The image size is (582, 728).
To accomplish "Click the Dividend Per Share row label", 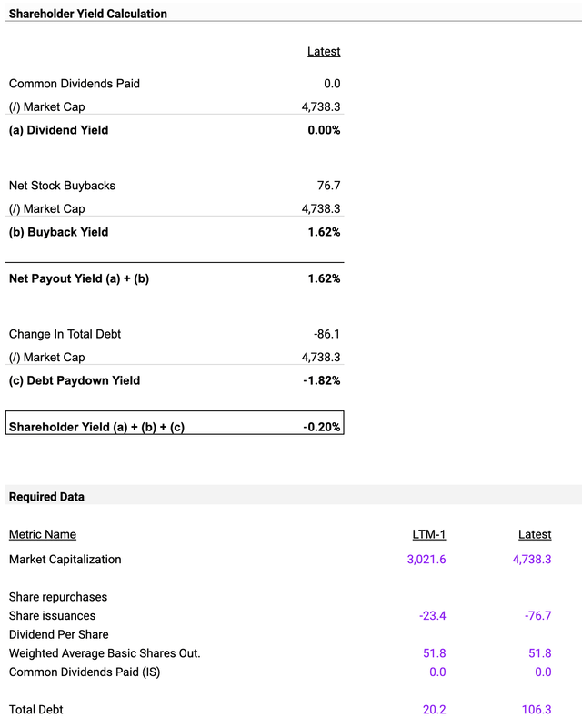I will pos(58,634).
